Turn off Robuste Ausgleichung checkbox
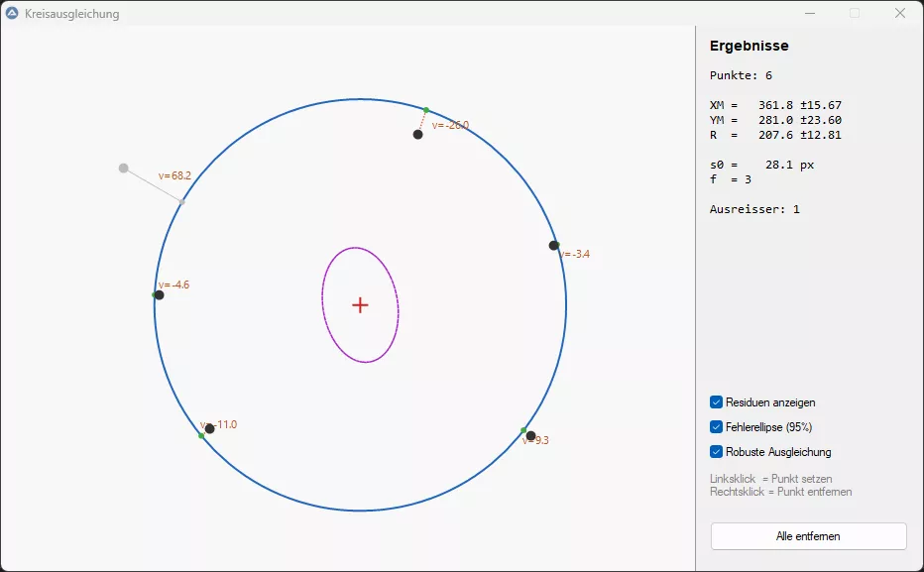 tap(717, 452)
